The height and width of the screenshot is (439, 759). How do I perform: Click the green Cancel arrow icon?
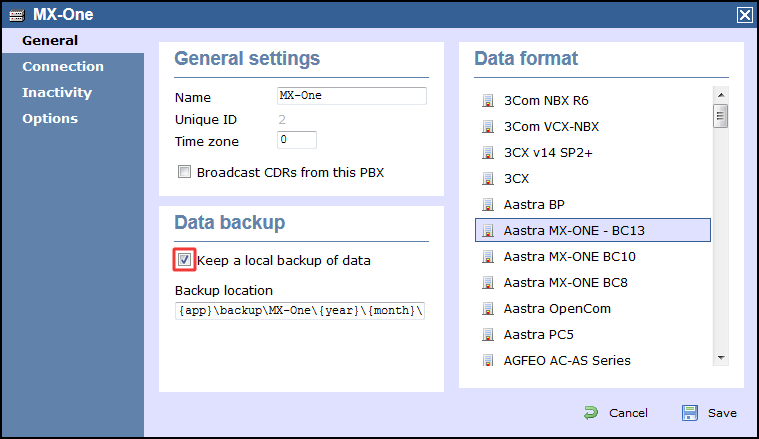[x=592, y=413]
